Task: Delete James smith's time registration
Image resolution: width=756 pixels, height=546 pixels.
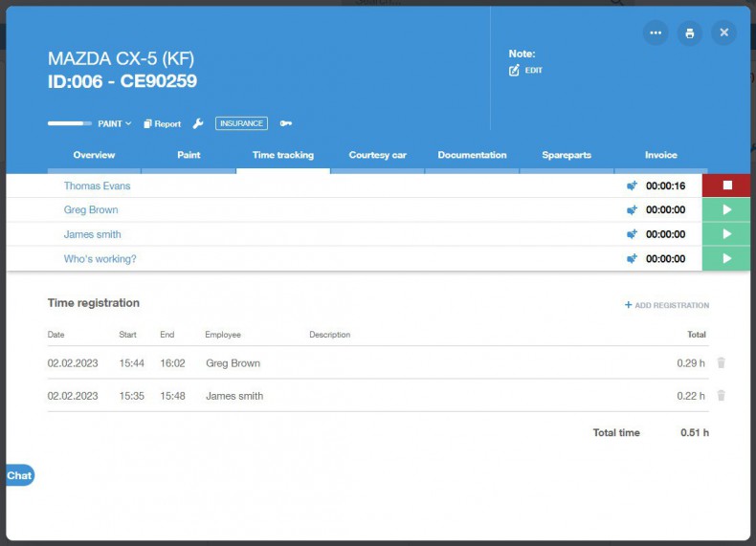Action: pos(721,396)
